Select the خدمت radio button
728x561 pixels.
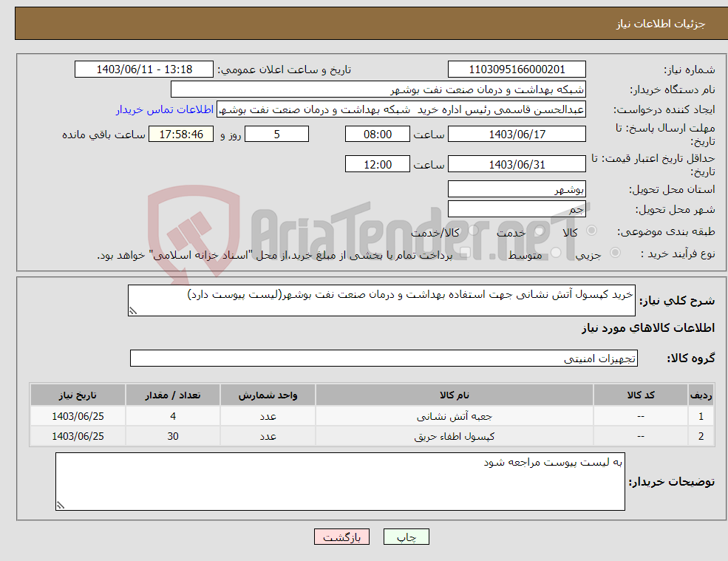click(x=539, y=231)
